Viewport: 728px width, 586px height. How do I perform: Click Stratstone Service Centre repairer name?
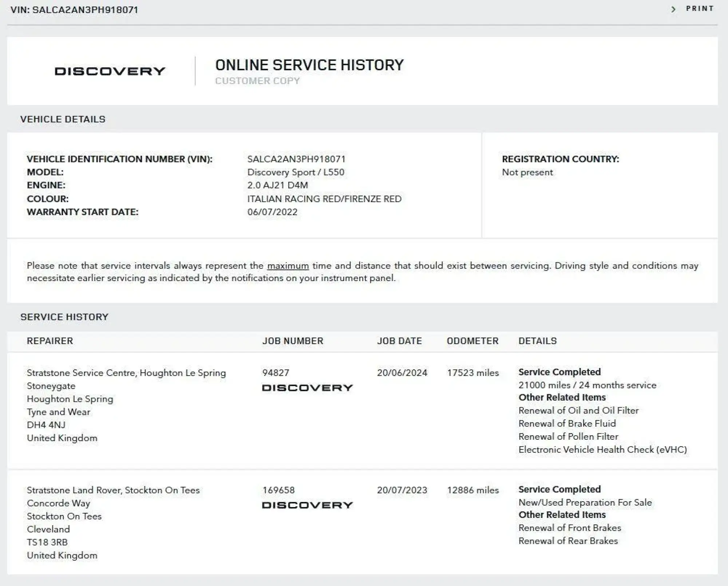[x=126, y=373]
